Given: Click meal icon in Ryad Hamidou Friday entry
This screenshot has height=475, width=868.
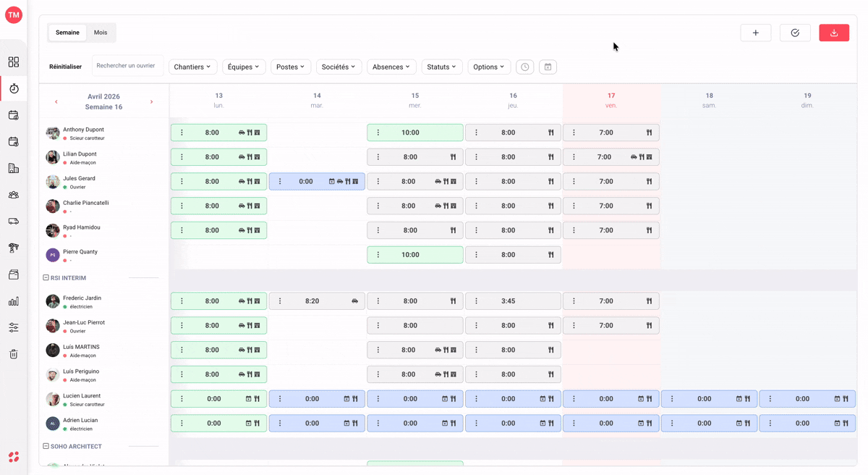Looking at the screenshot, I should [x=649, y=230].
